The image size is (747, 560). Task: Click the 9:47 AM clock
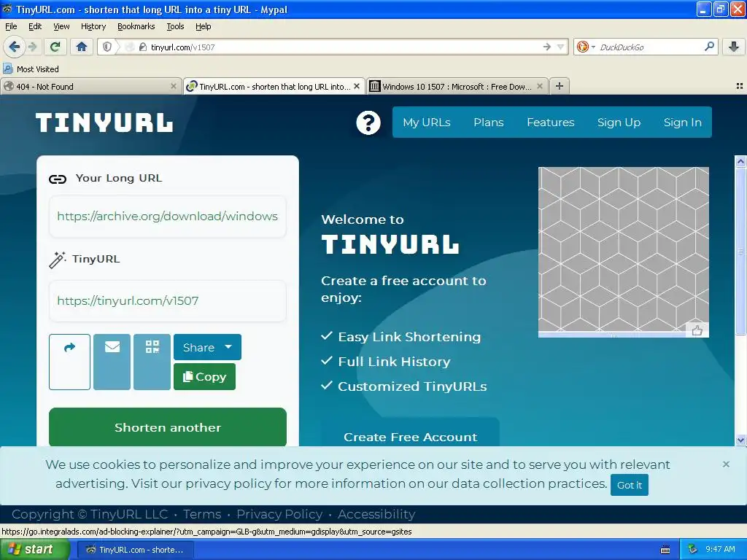[x=720, y=549]
